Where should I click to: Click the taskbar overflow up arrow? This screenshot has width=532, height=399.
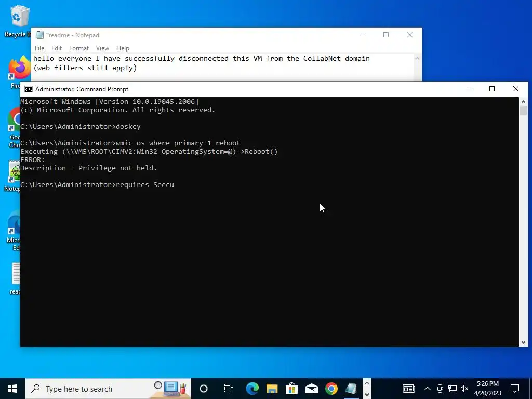[367, 383]
